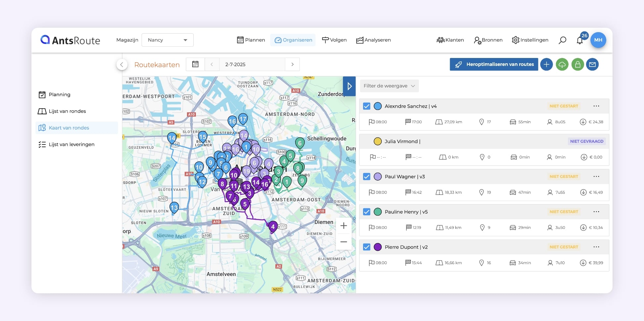Collapse the map panel with blue arrow
This screenshot has width=644, height=321.
point(349,86)
